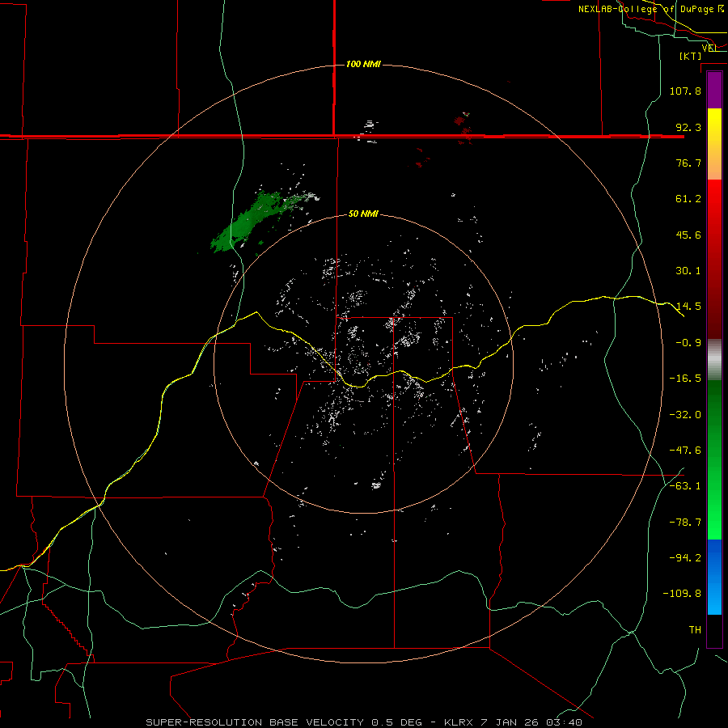The width and height of the screenshot is (728, 728).
Task: Click the purple segment of the color bar
Action: 714,90
